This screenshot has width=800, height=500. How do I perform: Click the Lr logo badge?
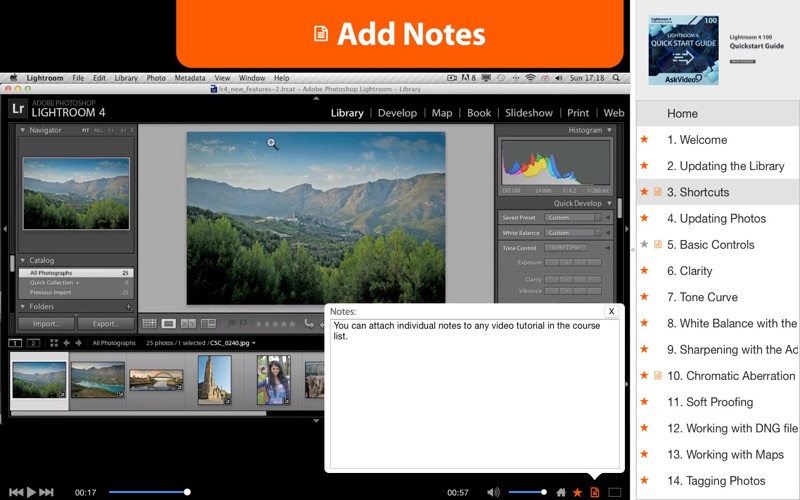(18, 109)
